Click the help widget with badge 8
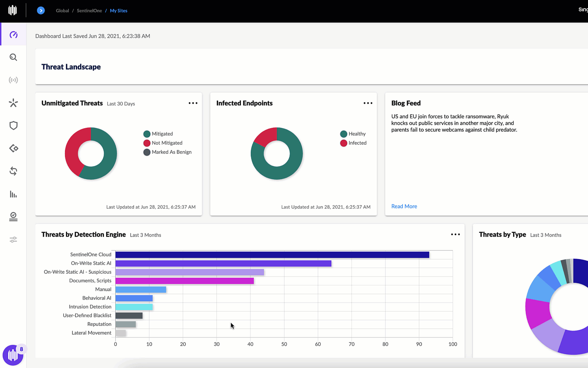The image size is (588, 368). 13,355
